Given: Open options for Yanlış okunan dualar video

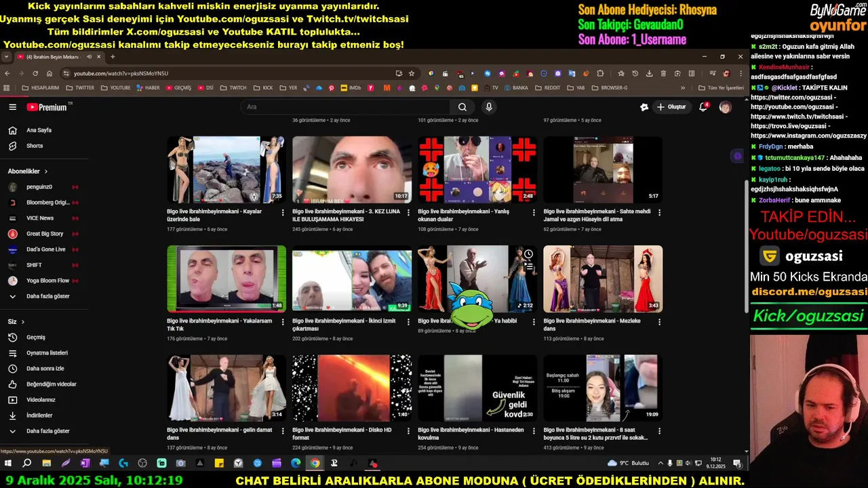Looking at the screenshot, I should [x=534, y=212].
